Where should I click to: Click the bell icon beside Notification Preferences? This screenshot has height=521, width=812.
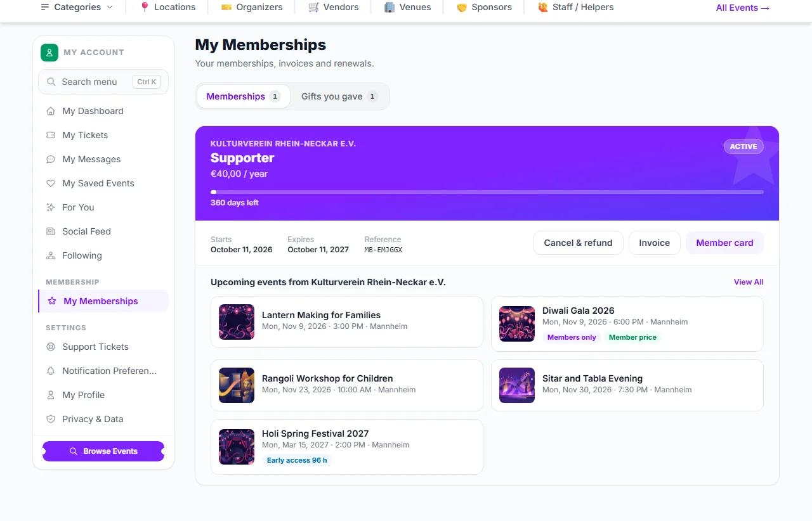51,371
